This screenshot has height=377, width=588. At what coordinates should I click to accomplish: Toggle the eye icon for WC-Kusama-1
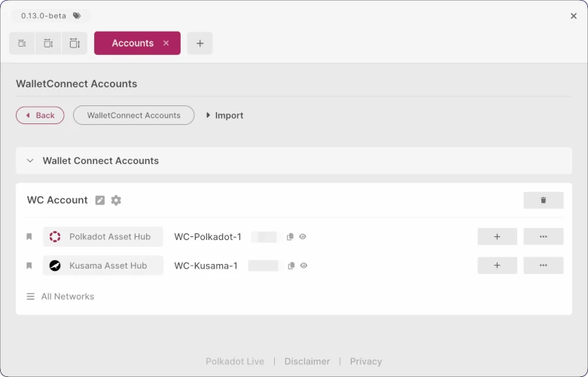[x=303, y=266]
